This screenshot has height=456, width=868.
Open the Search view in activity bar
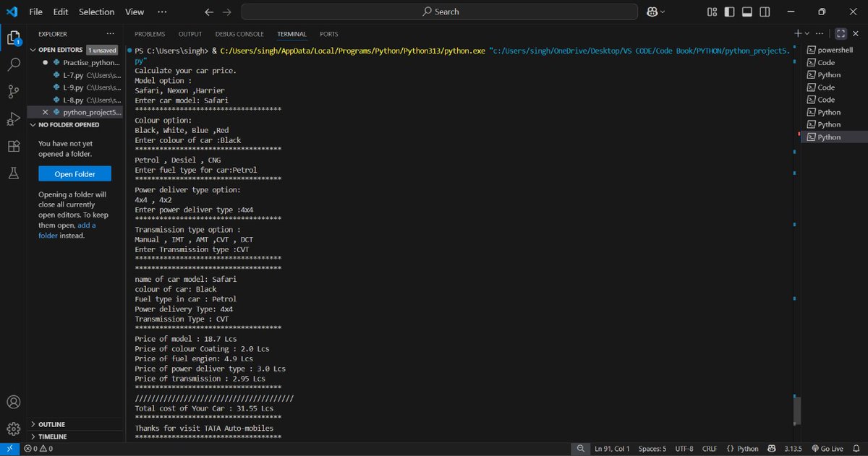13,64
